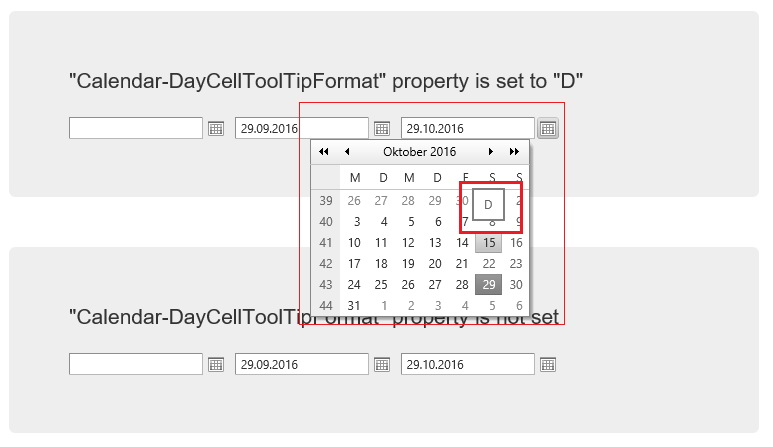Click the 29.09.2016 date field in "D" section
Screen dimensions: 773x447
(x=302, y=129)
